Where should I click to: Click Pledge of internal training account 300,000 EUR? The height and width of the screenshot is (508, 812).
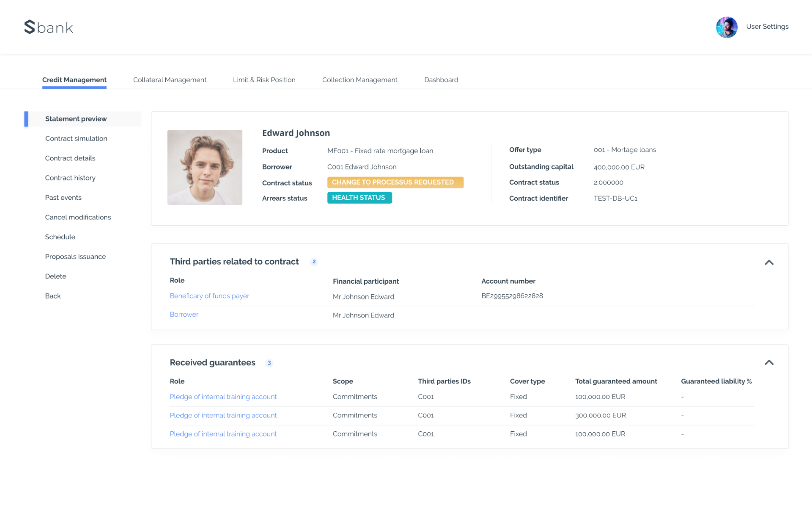pos(223,415)
